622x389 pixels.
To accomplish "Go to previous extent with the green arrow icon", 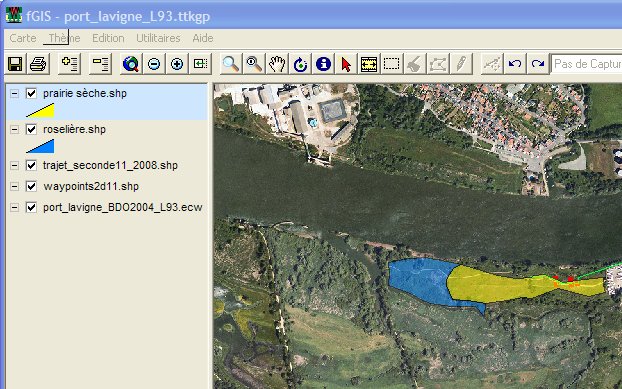I will (200, 64).
